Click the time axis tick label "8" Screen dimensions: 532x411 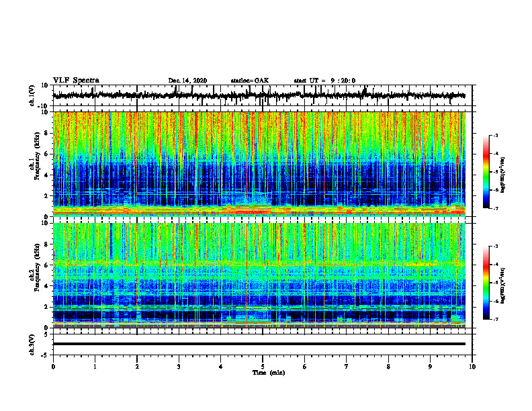(388, 367)
